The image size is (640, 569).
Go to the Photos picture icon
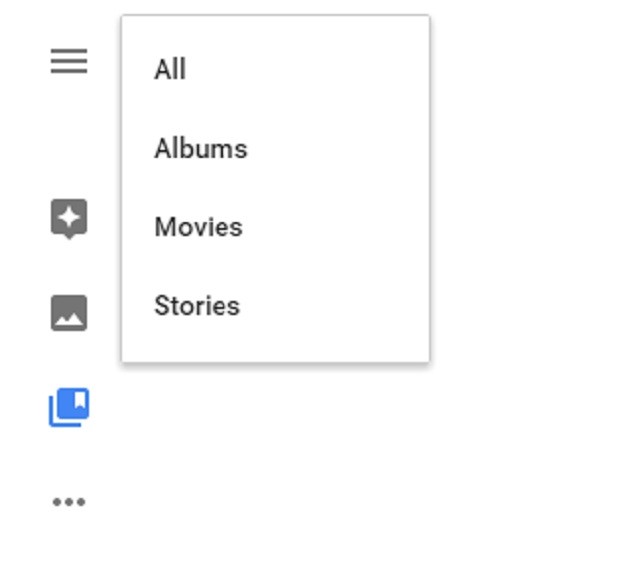pos(69,313)
